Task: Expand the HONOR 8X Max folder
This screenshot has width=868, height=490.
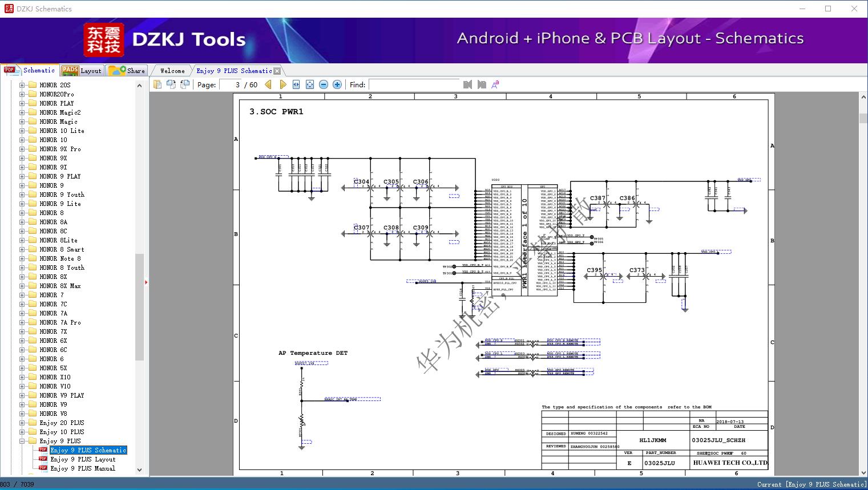Action: point(22,286)
